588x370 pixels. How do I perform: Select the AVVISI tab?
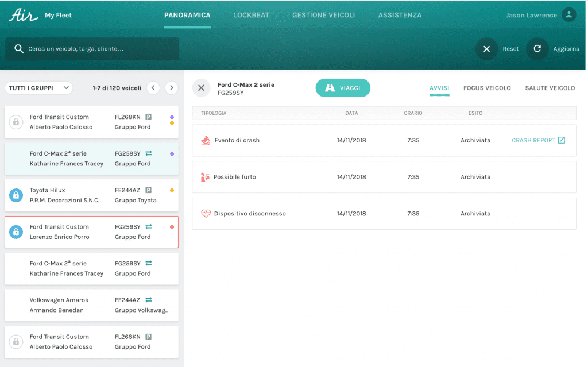[x=439, y=88]
